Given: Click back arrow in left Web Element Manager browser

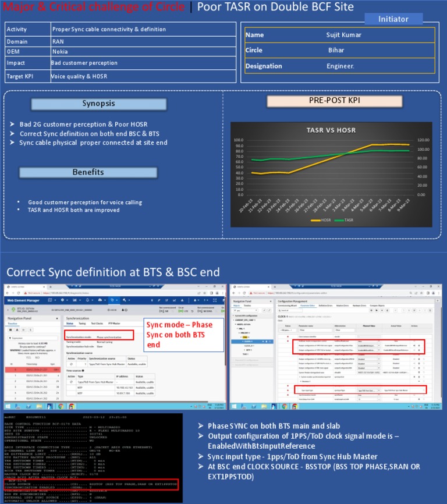Looking at the screenshot, I should pos(8,293).
